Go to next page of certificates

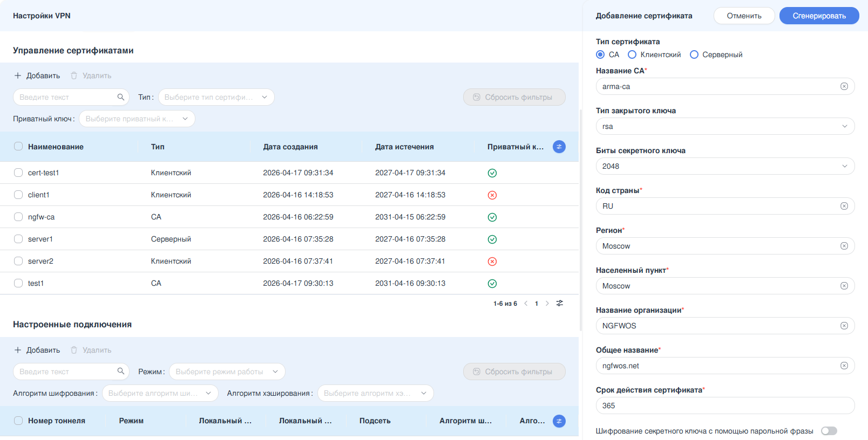tap(547, 304)
